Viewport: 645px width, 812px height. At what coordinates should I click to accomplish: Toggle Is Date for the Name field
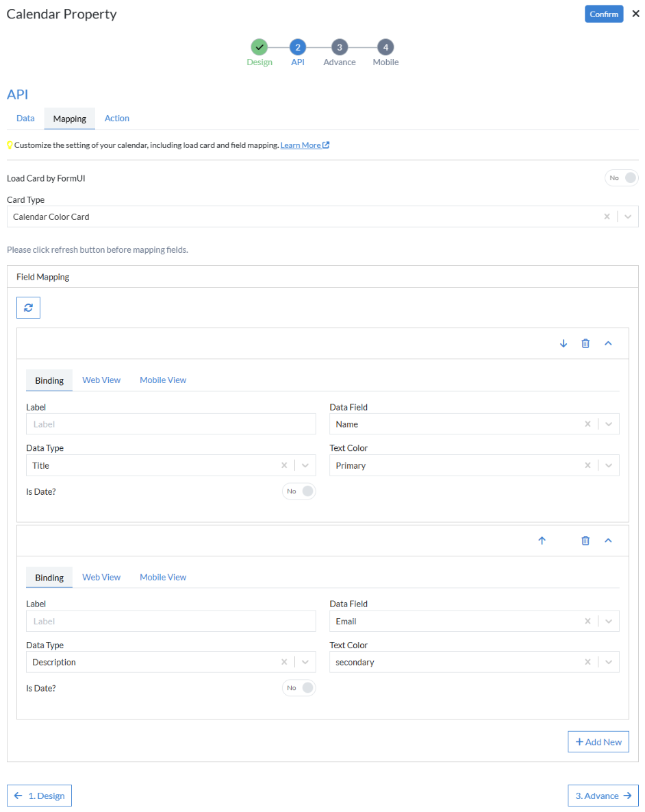click(x=299, y=491)
